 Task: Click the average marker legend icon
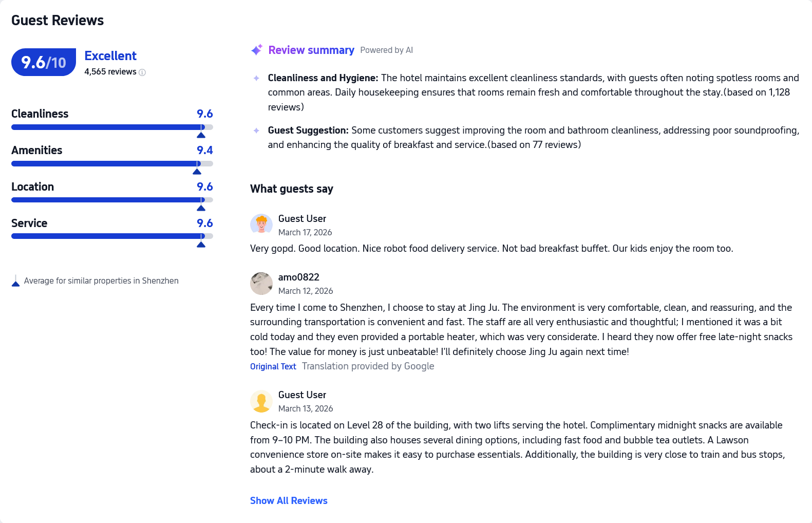pyautogui.click(x=15, y=281)
